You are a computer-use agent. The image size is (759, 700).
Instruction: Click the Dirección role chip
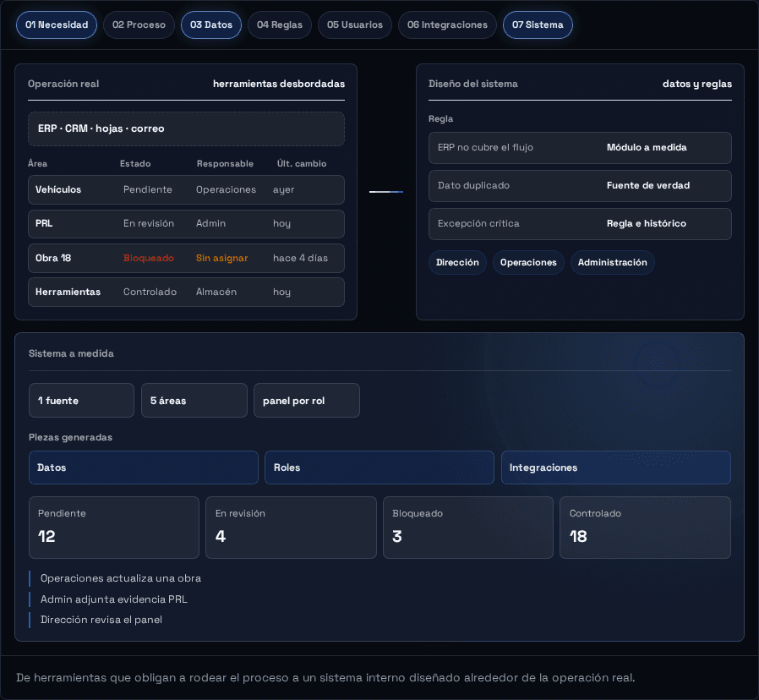(x=457, y=262)
